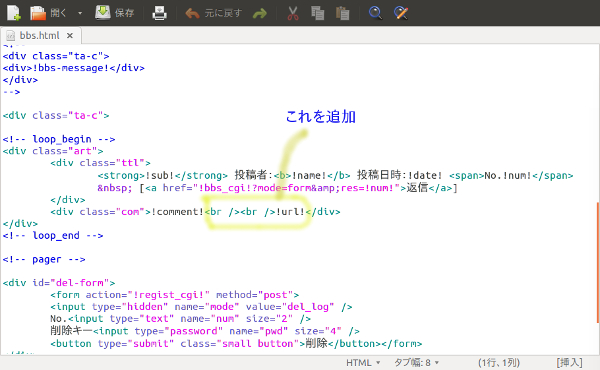Screen dimensions: 600x370
Task: Click the pager comment line
Action: coord(44,259)
